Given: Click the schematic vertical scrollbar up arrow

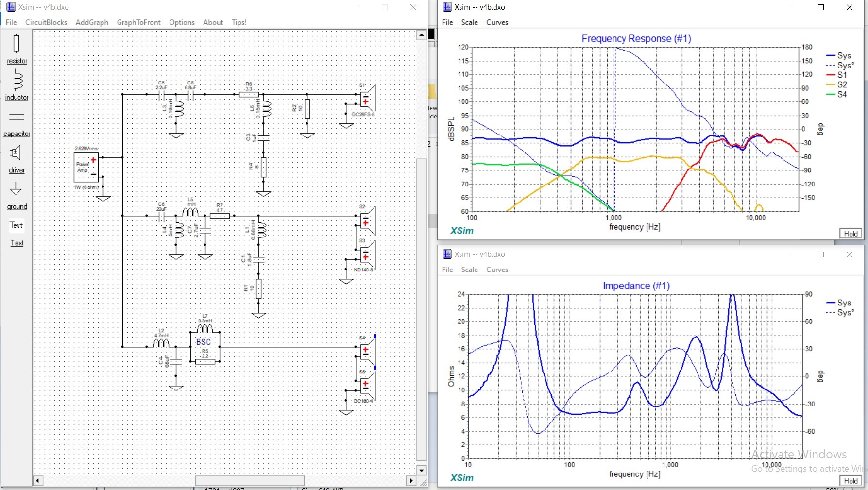Looking at the screenshot, I should coord(421,35).
